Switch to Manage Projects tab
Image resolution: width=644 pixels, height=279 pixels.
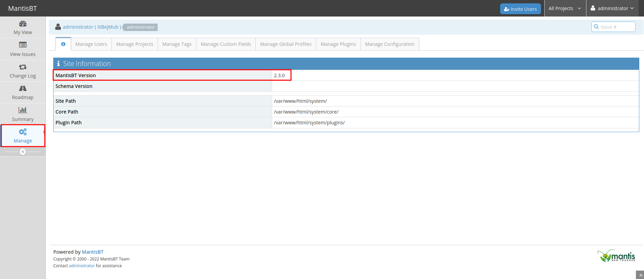[x=135, y=44]
